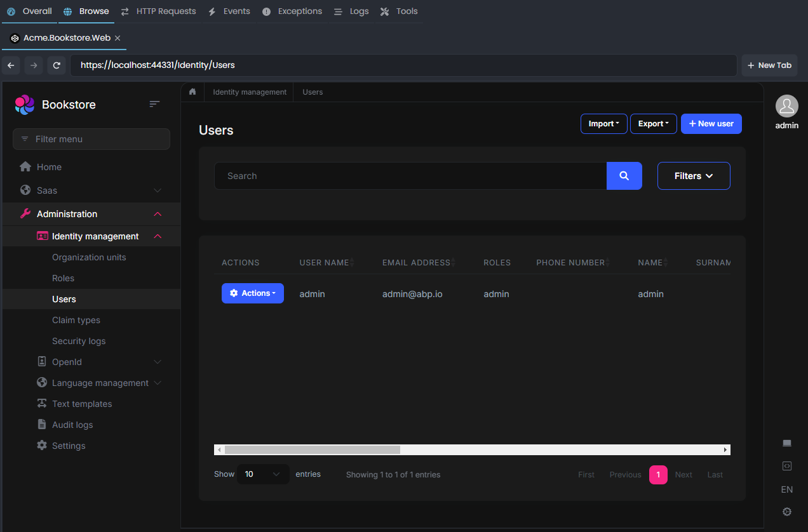Image resolution: width=808 pixels, height=532 pixels.
Task: Click the search magnifier button
Action: pos(624,176)
